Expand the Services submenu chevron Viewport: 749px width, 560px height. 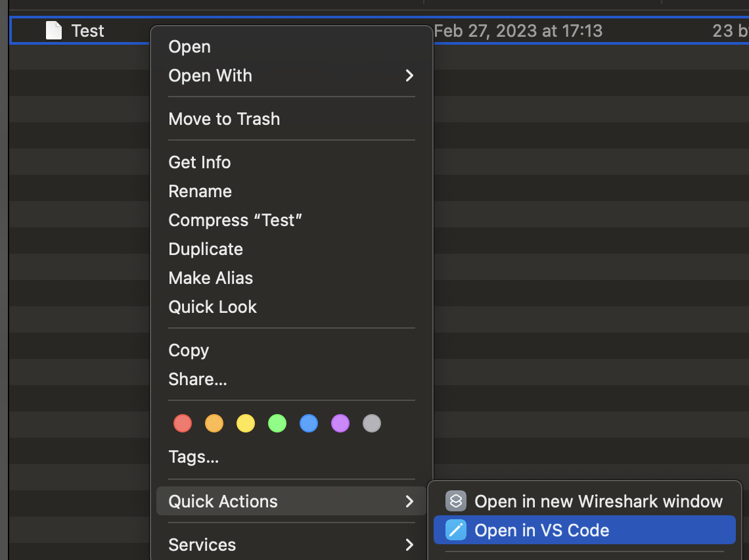click(x=409, y=546)
